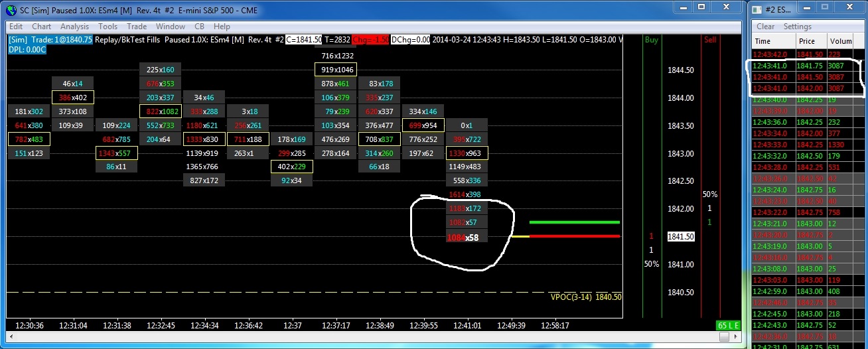This screenshot has height=349, width=868.
Task: Select the 1330x963 footprint cell
Action: [468, 153]
